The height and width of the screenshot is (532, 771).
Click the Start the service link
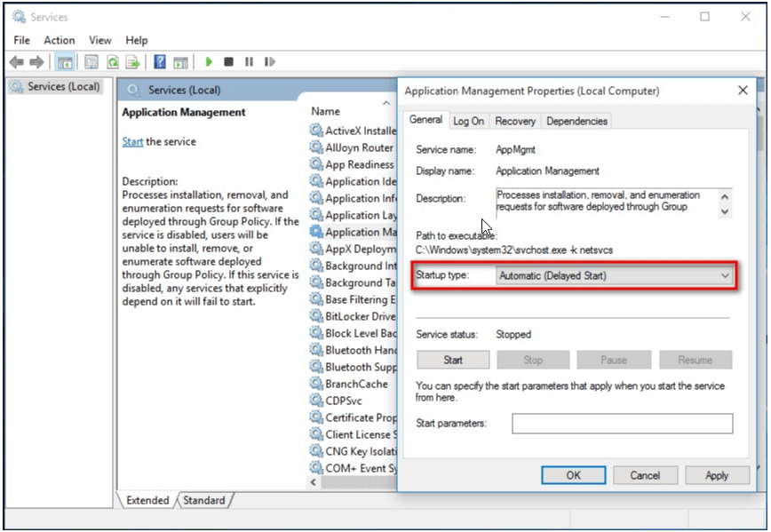tap(132, 141)
